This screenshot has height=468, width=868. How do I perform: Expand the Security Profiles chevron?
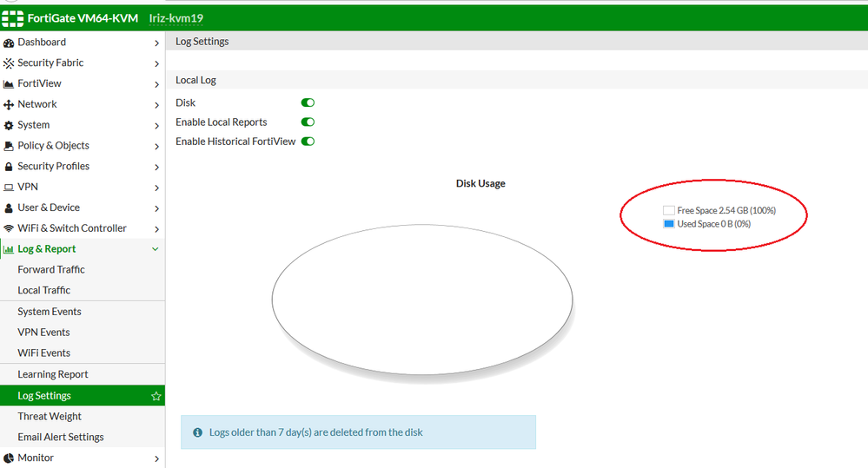pos(156,167)
